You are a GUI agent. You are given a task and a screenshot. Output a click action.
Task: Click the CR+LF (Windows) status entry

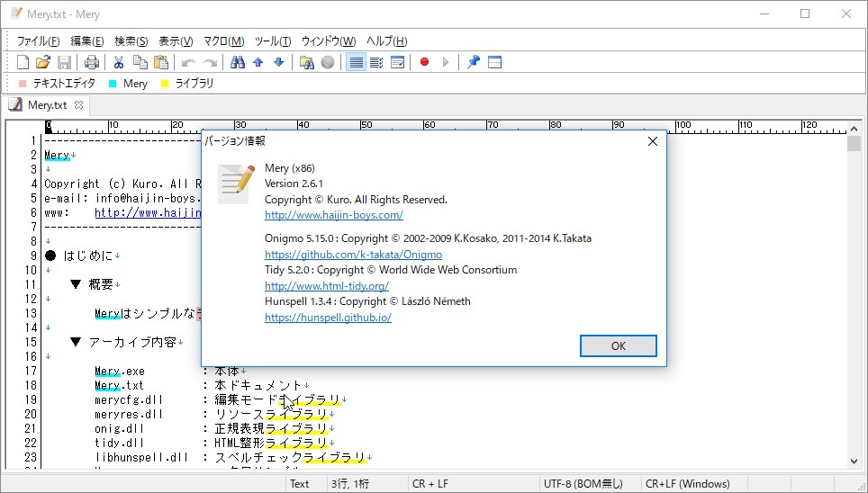coord(688,484)
